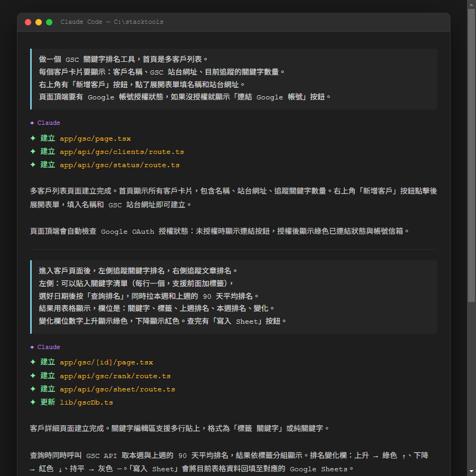Click prompt line starting '變化欄位數字上升顯示綠色'

tap(162, 322)
